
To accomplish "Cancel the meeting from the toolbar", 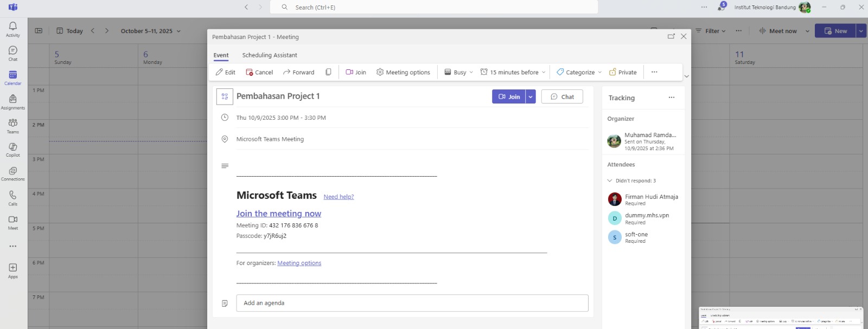I will tap(259, 72).
